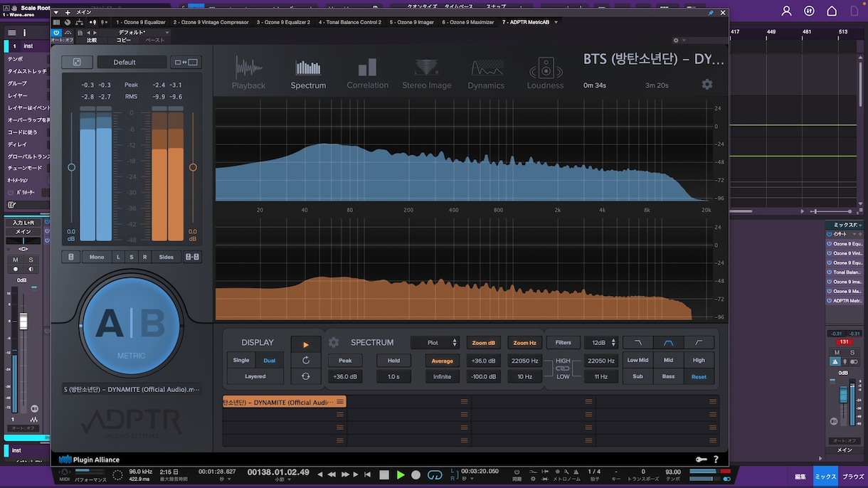This screenshot has height=488, width=868.
Task: Toggle plugin power bypass button
Action: 56,33
